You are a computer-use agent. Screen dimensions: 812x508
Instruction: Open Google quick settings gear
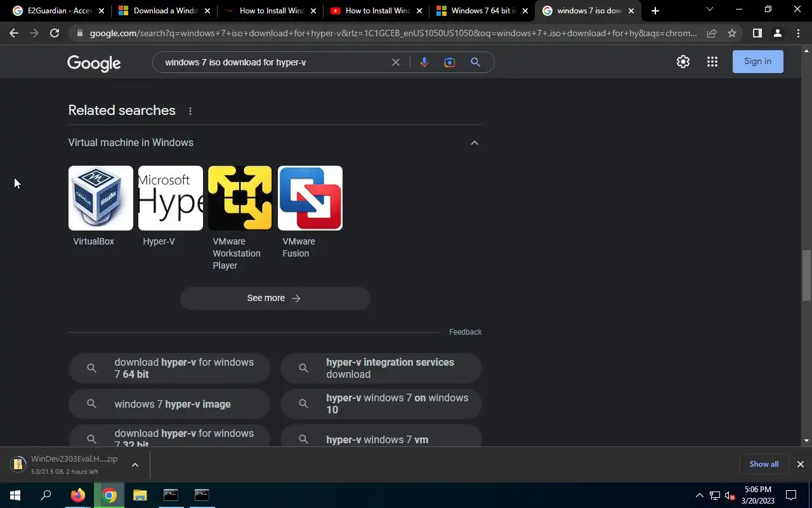point(683,62)
